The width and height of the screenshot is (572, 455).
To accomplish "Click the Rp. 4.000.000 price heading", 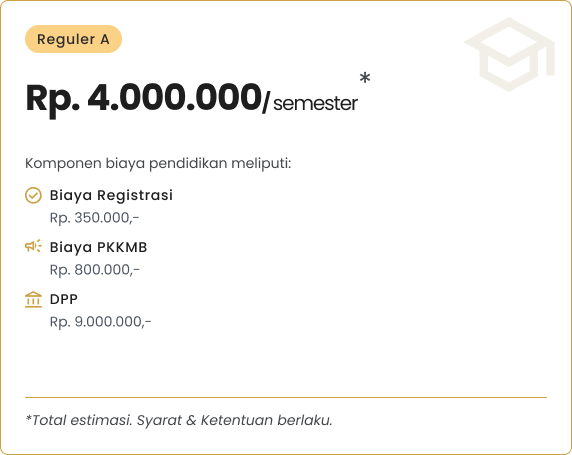I will coord(143,98).
